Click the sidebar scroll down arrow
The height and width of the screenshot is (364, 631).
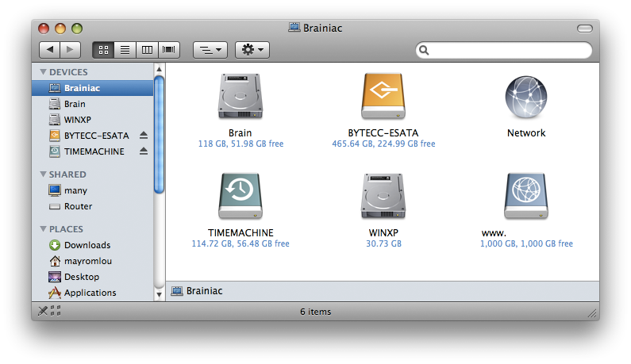tap(159, 295)
